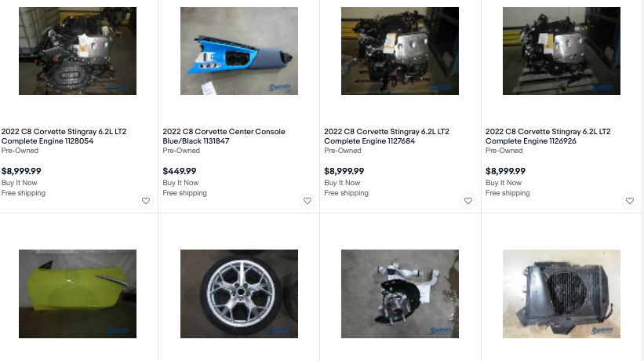Open the Complete Engine 1126926 listing title
644x361 pixels.
[548, 137]
